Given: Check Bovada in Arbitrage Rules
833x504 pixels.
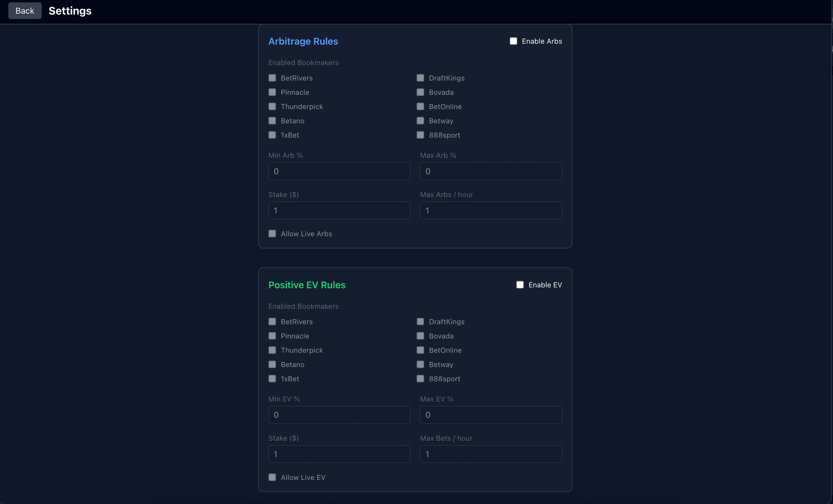Looking at the screenshot, I should tap(420, 92).
